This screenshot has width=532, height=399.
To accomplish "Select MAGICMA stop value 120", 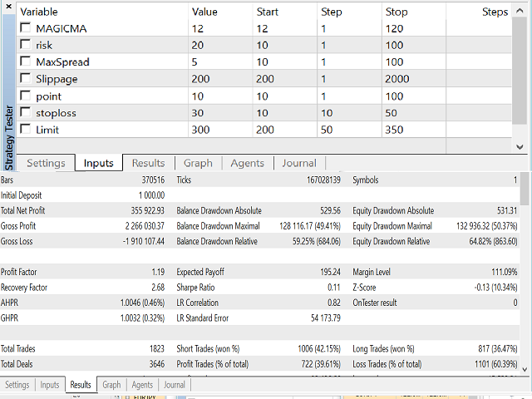I will (414, 28).
